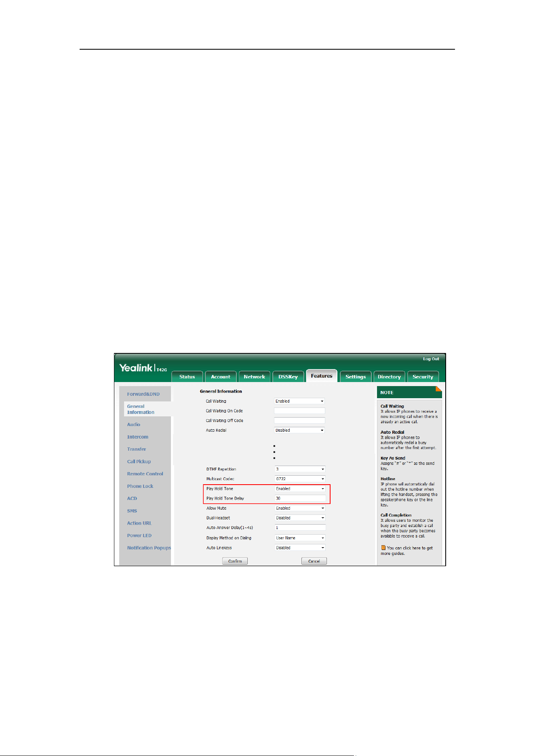
Task: Open Call Pickup in sidebar
Action: tap(139, 462)
